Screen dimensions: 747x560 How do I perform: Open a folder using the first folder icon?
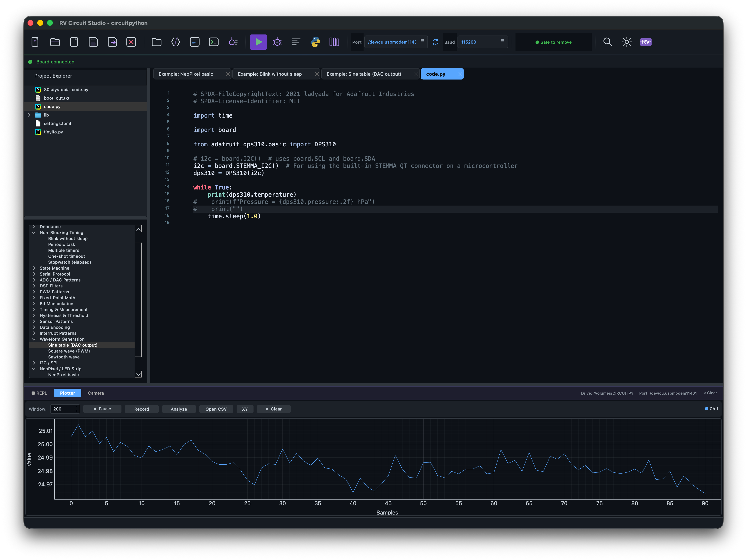coord(55,42)
